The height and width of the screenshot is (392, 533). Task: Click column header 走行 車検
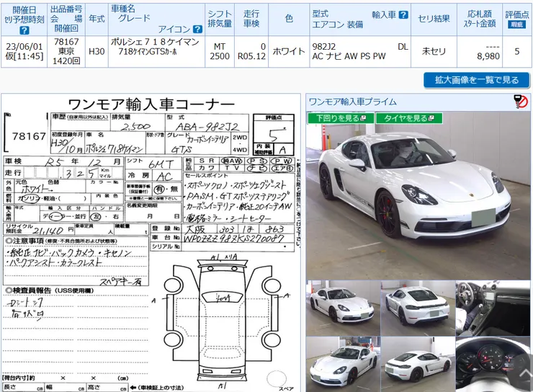coord(251,19)
